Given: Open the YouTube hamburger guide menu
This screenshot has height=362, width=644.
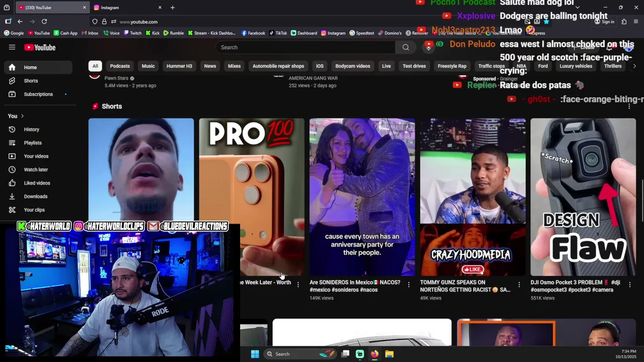Looking at the screenshot, I should click(12, 47).
